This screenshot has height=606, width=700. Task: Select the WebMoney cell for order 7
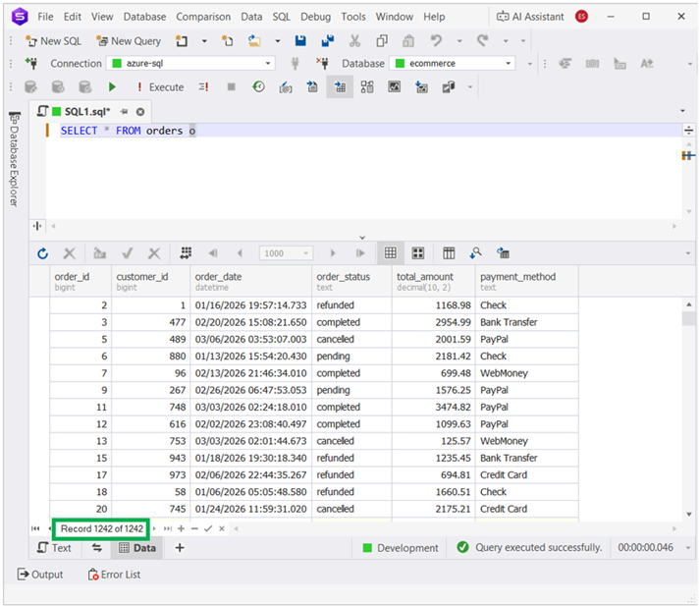[x=527, y=373]
